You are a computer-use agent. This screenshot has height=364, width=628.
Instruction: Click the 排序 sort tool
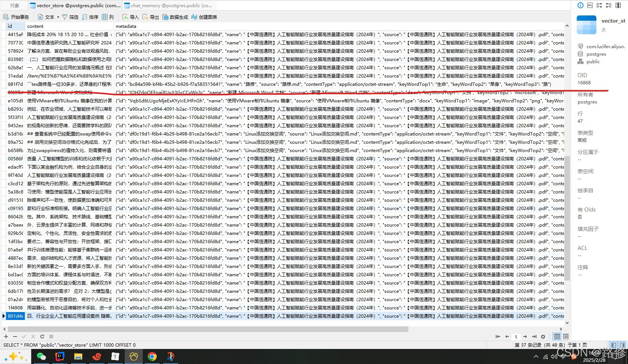[90, 17]
